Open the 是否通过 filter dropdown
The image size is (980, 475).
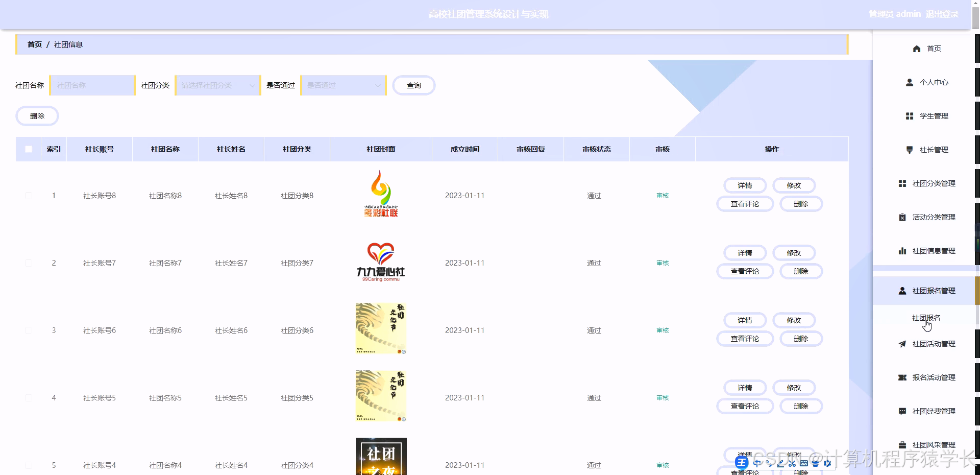point(344,85)
